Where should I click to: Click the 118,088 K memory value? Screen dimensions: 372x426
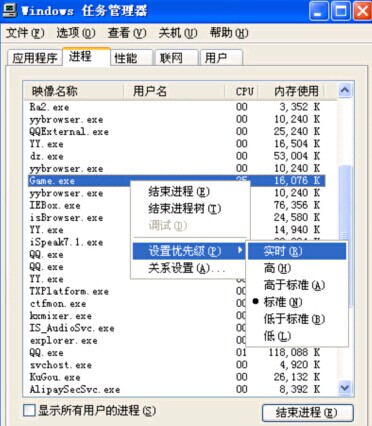[x=295, y=353]
